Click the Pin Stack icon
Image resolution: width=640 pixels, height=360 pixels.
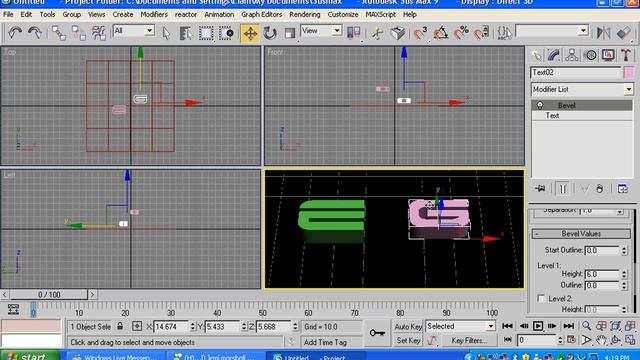coord(540,189)
